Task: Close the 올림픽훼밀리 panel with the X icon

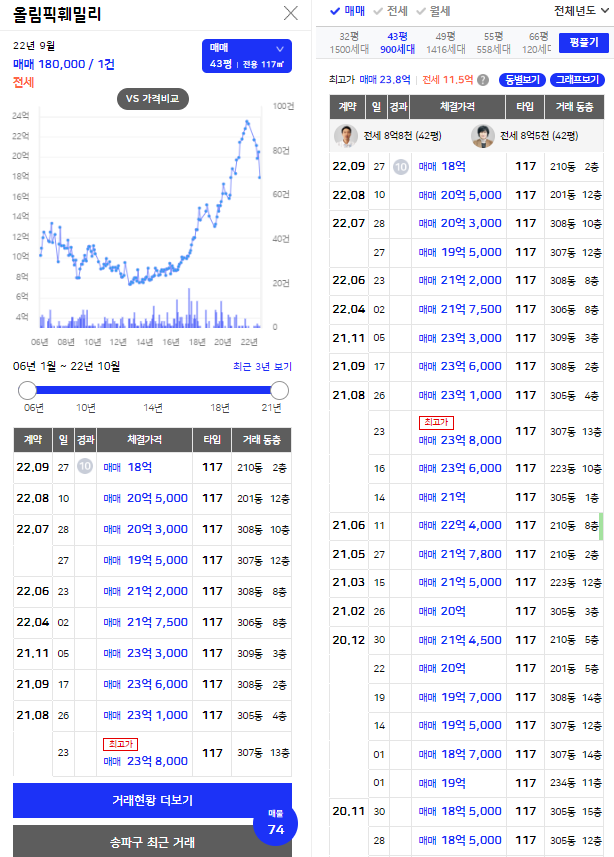Action: pos(291,13)
